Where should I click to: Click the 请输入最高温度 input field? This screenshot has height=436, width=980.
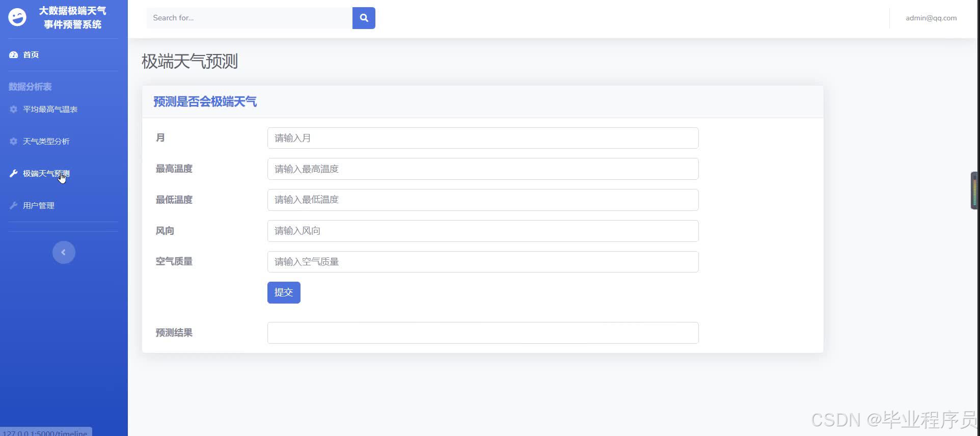[x=483, y=169]
